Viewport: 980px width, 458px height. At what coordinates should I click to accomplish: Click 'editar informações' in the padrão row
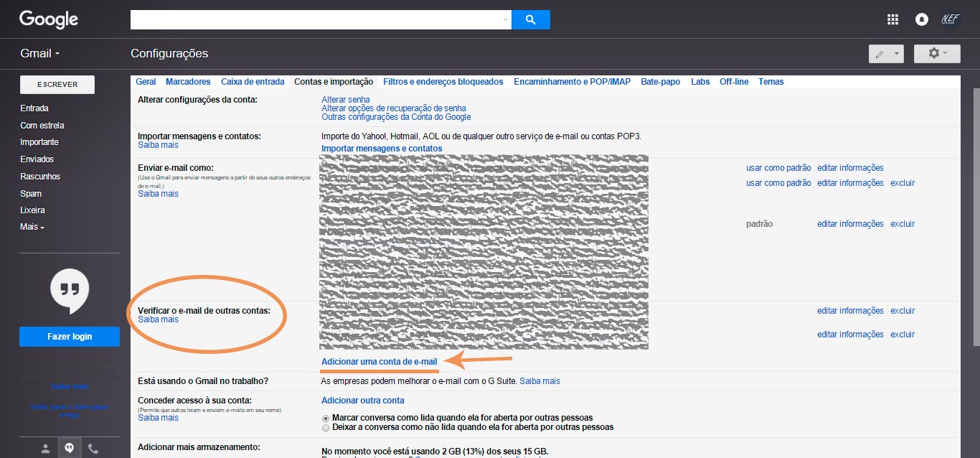click(x=851, y=224)
